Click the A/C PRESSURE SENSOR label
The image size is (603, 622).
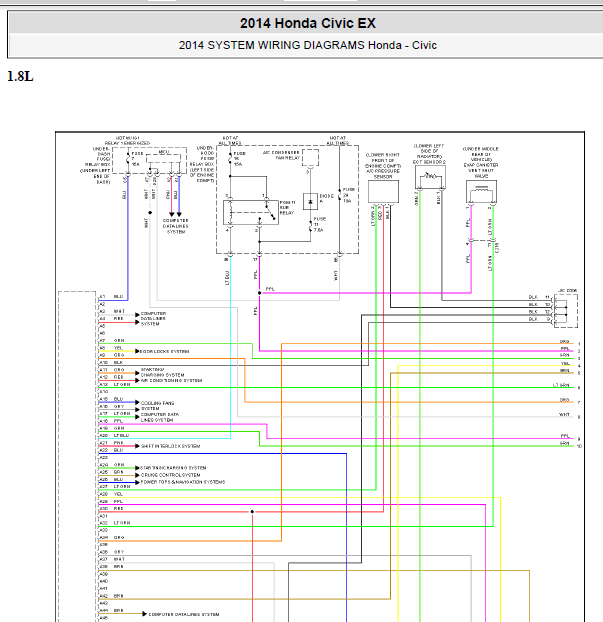(383, 166)
